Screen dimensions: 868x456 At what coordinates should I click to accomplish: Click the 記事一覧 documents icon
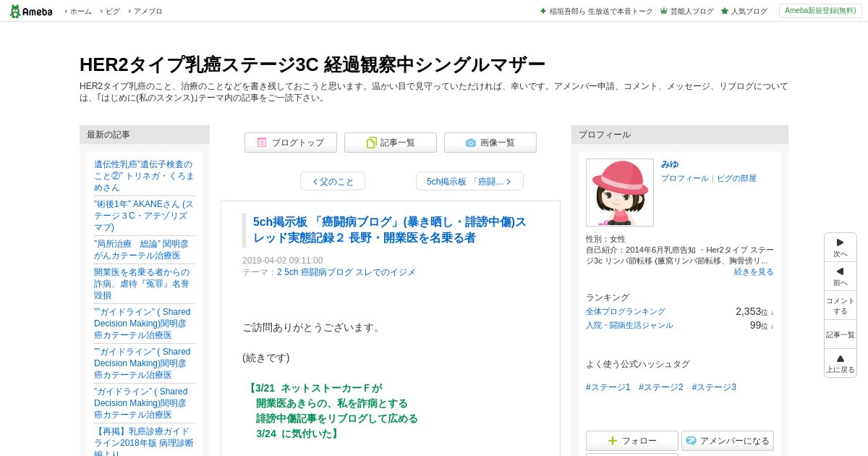(x=371, y=143)
